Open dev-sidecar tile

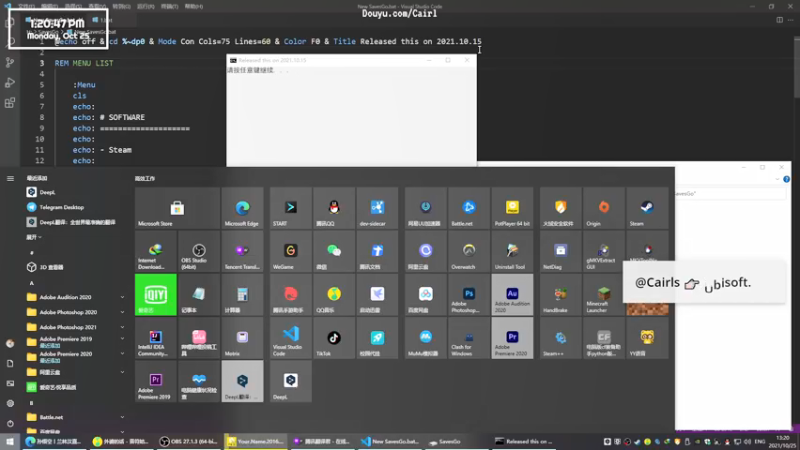[378, 208]
